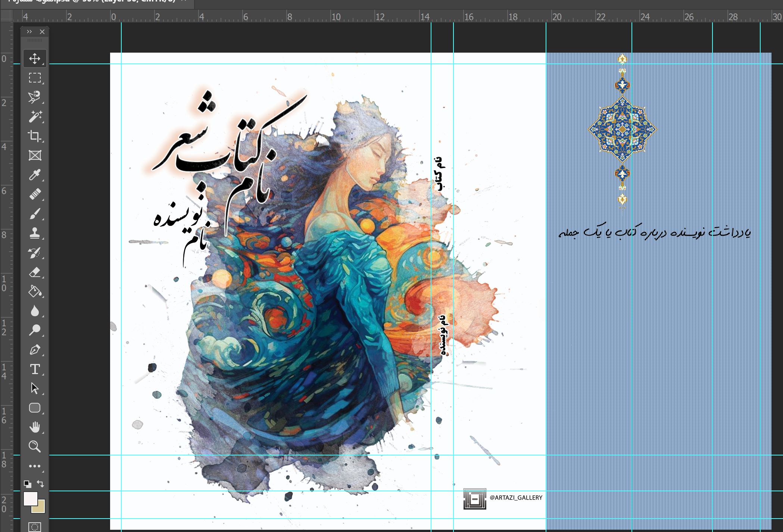This screenshot has width=783, height=532.
Task: Select the Move tool
Action: pos(35,59)
